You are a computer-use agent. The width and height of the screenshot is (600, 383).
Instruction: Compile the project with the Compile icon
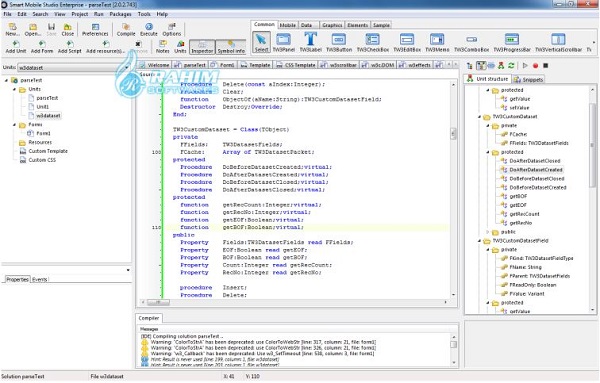point(126,29)
